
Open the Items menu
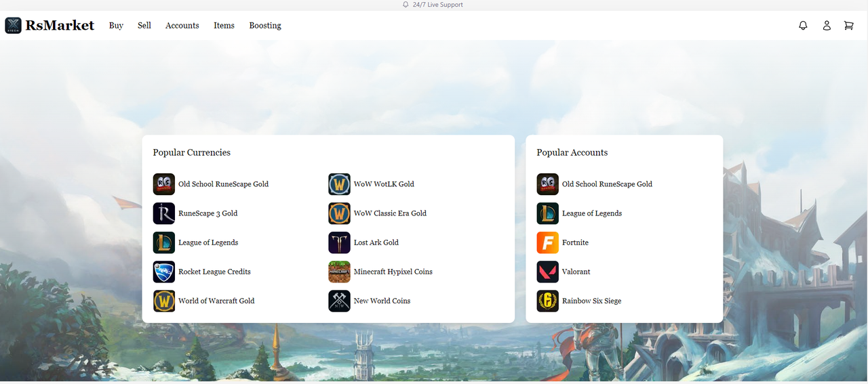(x=224, y=26)
